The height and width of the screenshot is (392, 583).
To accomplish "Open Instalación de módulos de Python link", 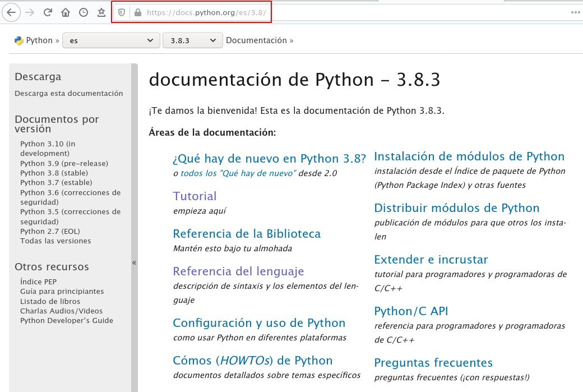I will [x=469, y=156].
